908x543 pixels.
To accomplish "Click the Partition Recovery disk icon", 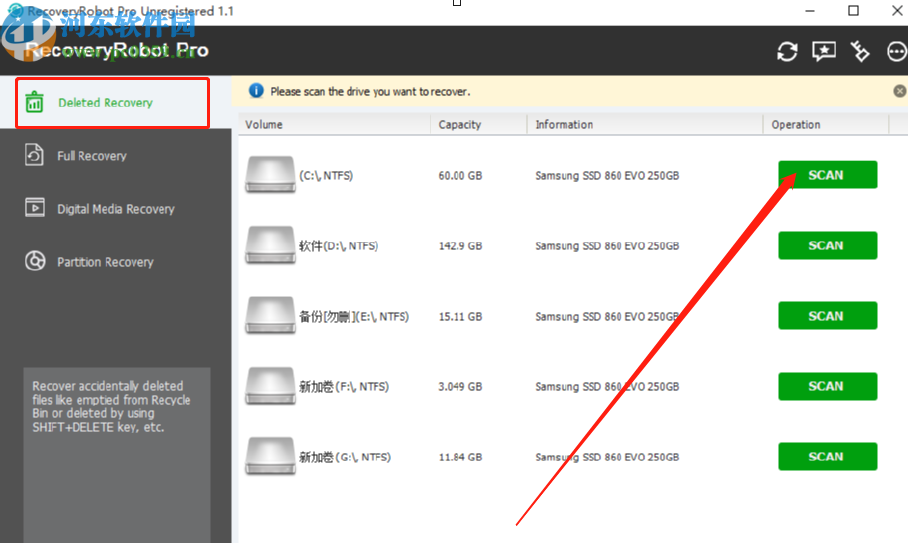I will [35, 261].
